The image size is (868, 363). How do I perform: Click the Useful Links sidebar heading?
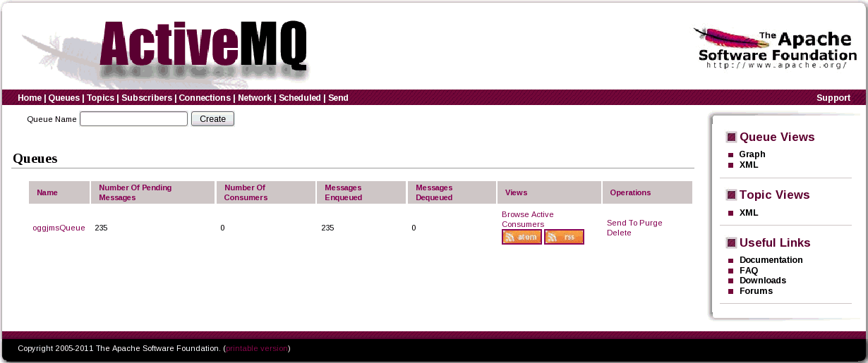775,242
